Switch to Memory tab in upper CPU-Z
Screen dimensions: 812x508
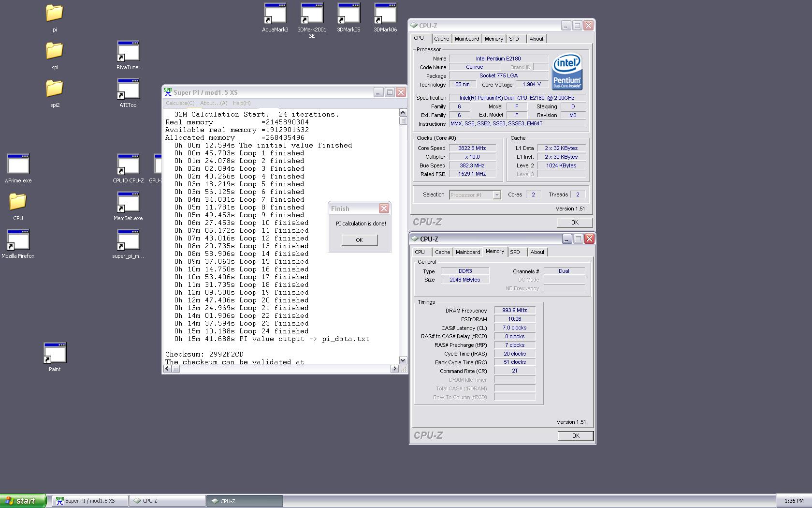click(494, 39)
